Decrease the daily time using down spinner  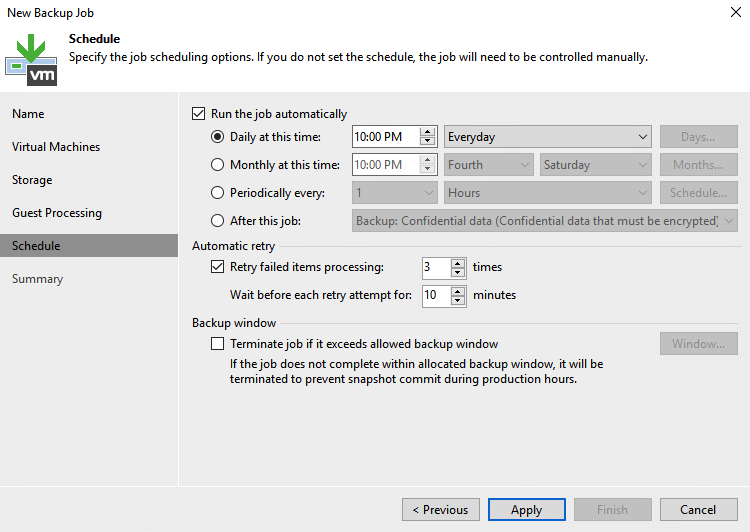point(427,142)
